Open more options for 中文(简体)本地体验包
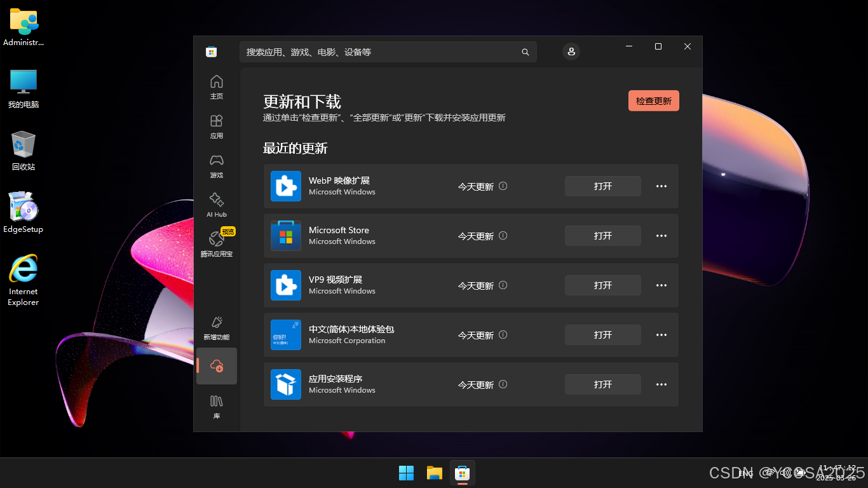 (661, 335)
